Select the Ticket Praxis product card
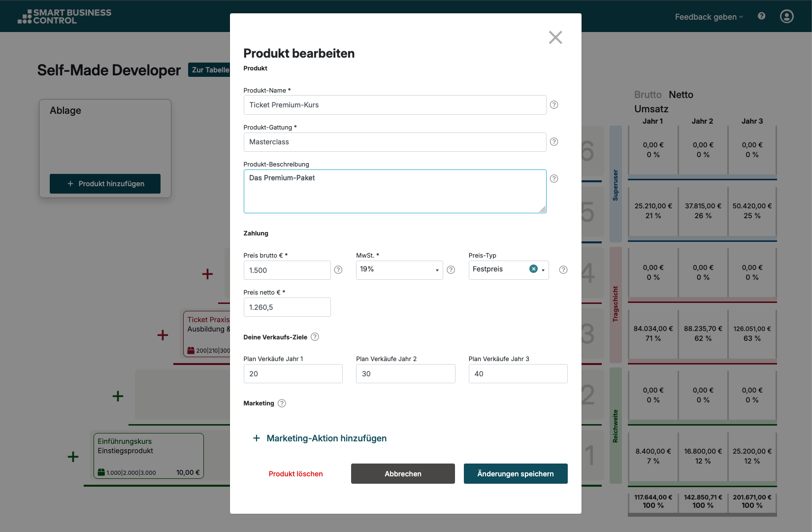 [x=207, y=333]
